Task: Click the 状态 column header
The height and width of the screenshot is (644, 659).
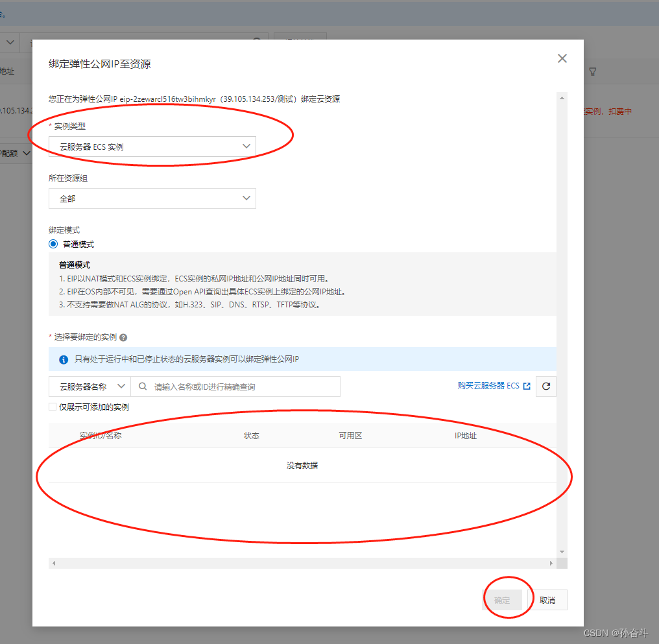Action: pyautogui.click(x=251, y=436)
